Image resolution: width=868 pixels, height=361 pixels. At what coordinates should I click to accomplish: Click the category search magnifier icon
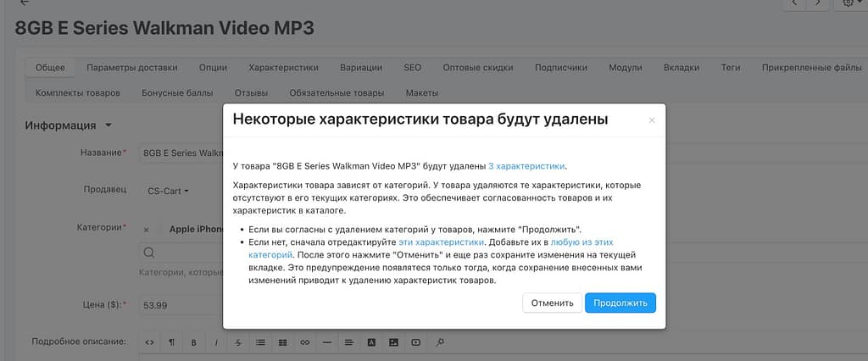148,253
